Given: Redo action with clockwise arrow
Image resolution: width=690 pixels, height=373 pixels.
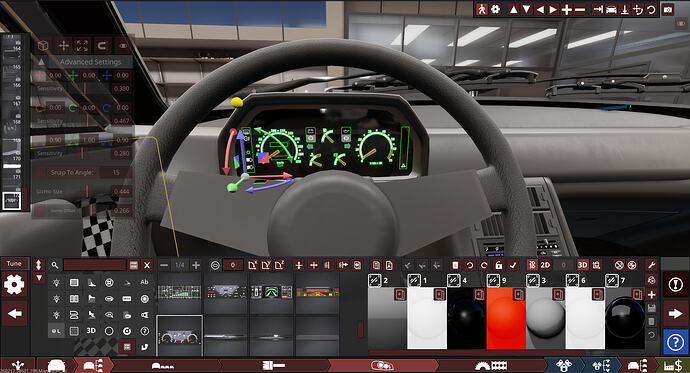Looking at the screenshot, I should coord(484,265).
